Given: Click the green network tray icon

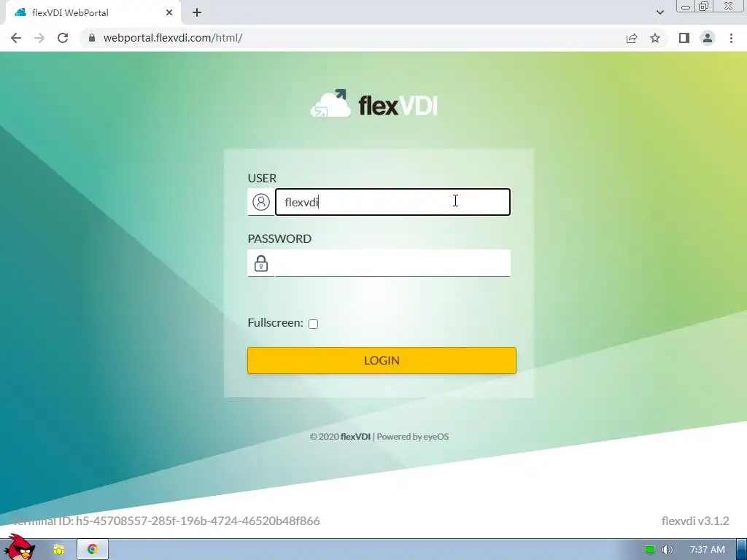Looking at the screenshot, I should pyautogui.click(x=649, y=550).
